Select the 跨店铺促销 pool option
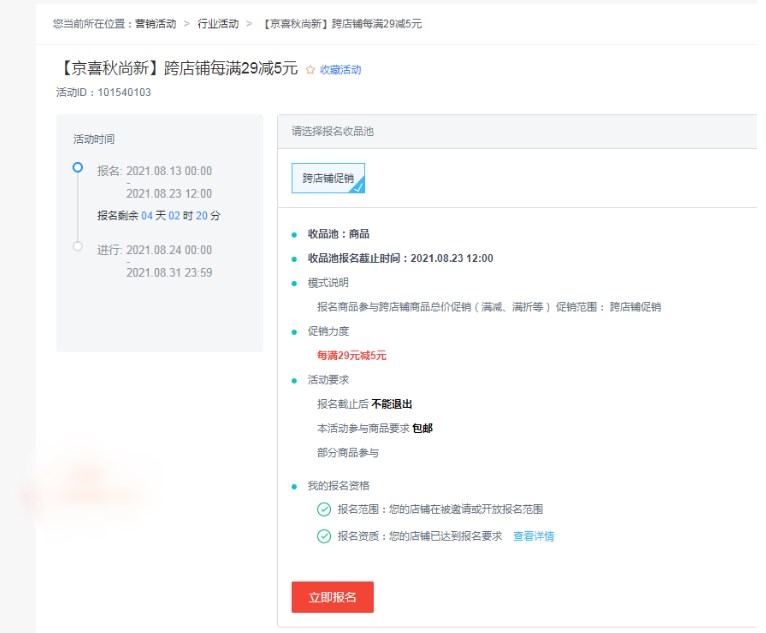766x633 pixels. 328,178
